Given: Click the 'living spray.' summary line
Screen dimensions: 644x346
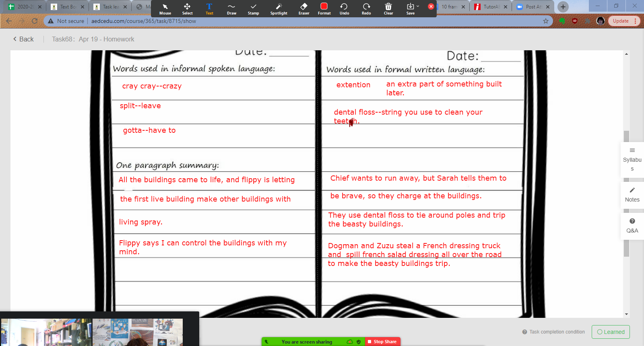Looking at the screenshot, I should (x=141, y=222).
